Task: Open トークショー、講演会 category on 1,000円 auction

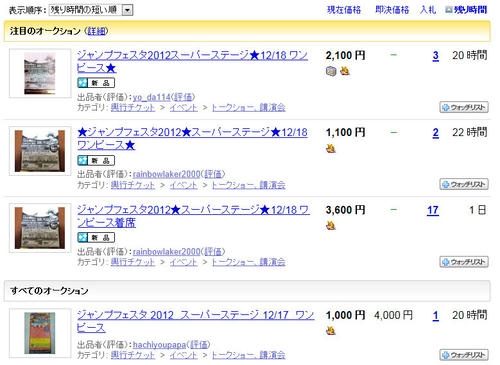Action: pyautogui.click(x=249, y=355)
